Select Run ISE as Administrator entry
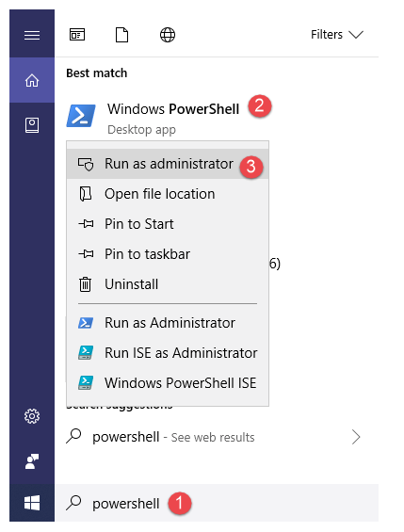This screenshot has width=404, height=532. (x=168, y=353)
